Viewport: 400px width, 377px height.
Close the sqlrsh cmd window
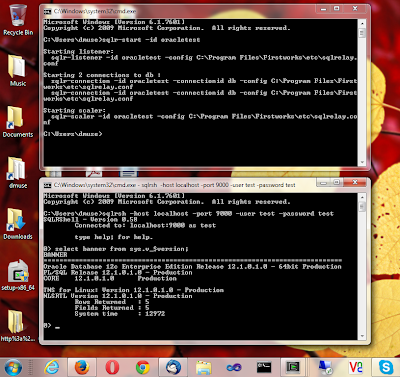click(x=355, y=182)
